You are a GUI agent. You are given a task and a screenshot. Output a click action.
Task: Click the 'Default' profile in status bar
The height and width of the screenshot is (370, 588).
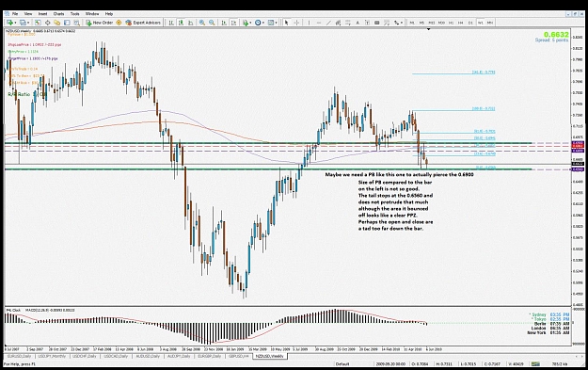click(342, 364)
